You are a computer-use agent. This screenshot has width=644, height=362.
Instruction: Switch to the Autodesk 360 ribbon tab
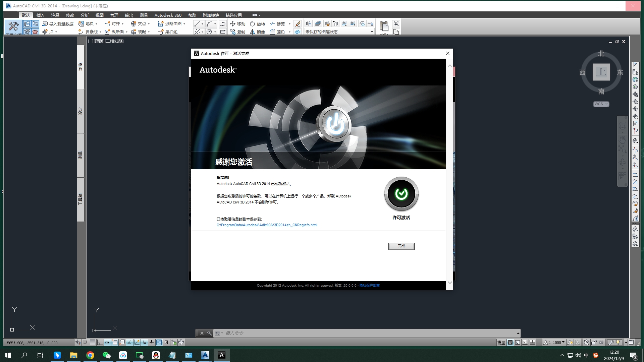(168, 15)
